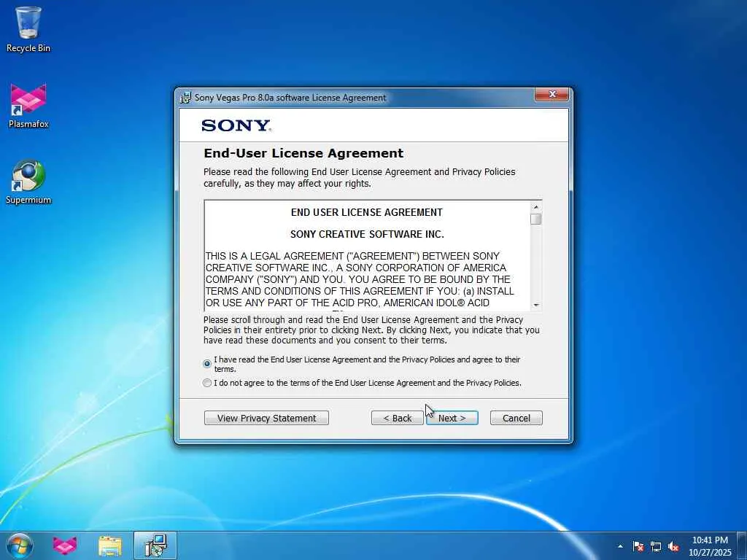Select 'I have read… and agree' radio button
747x560 pixels.
coord(206,364)
